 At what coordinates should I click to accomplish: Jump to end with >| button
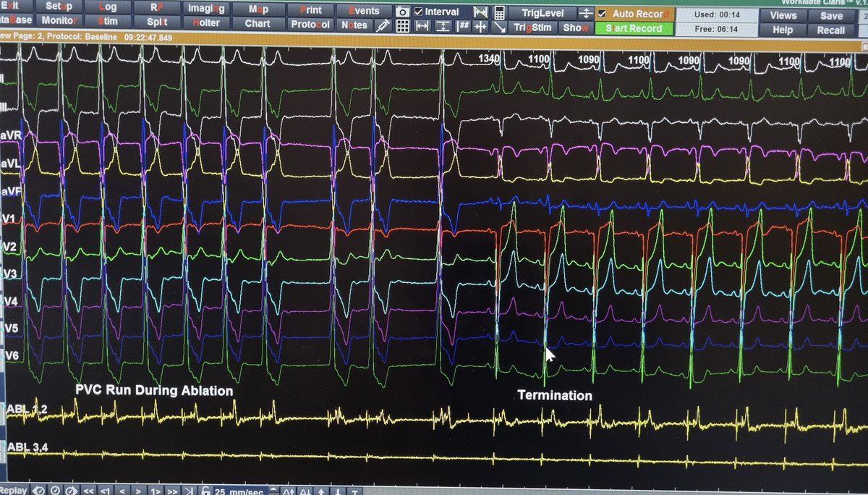(189, 490)
